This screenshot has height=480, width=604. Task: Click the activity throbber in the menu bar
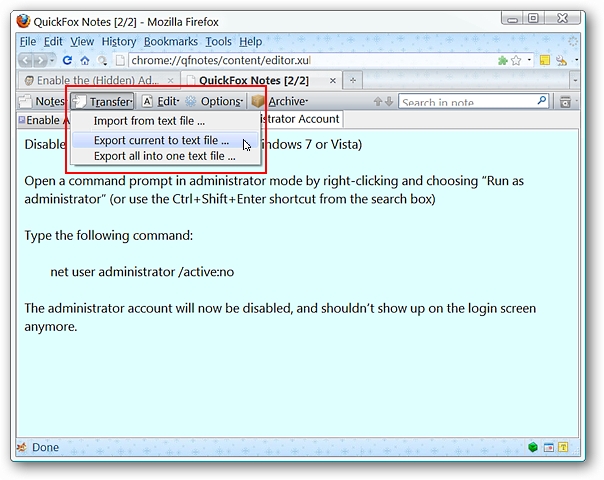tap(573, 41)
